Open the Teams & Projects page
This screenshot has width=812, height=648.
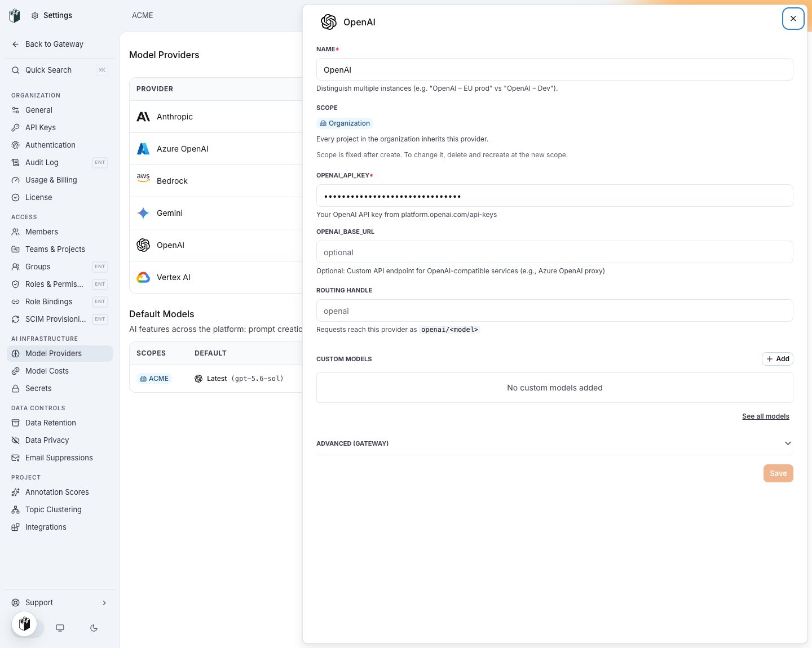click(60, 249)
